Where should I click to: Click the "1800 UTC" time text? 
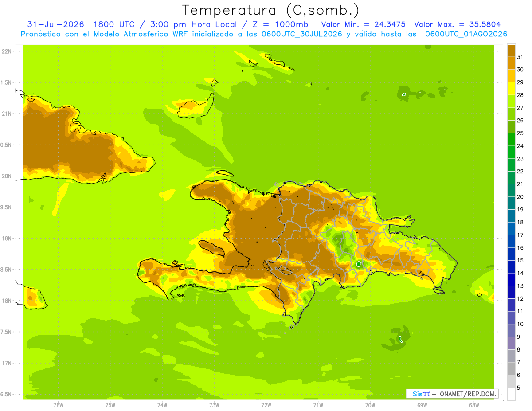pyautogui.click(x=114, y=24)
